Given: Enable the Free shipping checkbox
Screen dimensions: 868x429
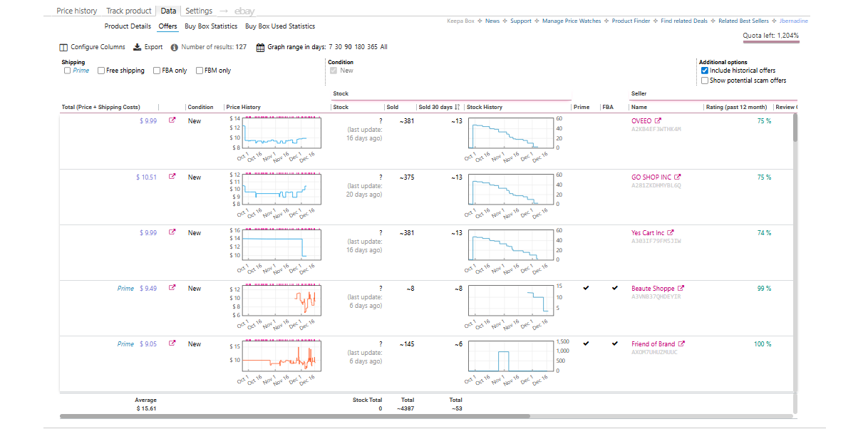Looking at the screenshot, I should pyautogui.click(x=101, y=71).
